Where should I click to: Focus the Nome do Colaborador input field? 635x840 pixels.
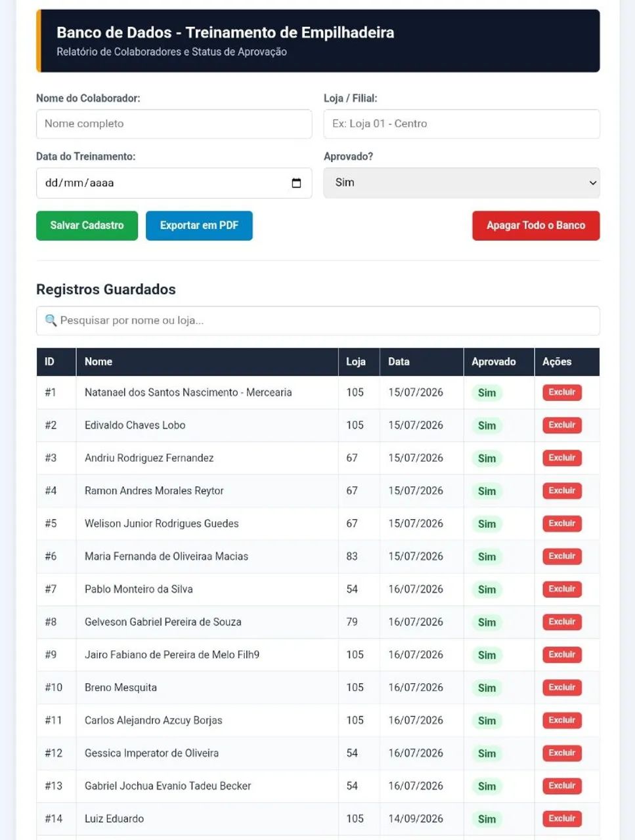[174, 124]
